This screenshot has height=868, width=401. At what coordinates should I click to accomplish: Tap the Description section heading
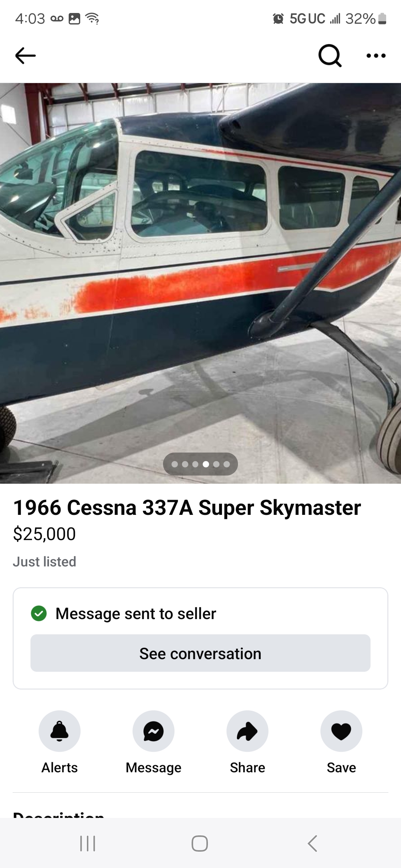(59, 815)
